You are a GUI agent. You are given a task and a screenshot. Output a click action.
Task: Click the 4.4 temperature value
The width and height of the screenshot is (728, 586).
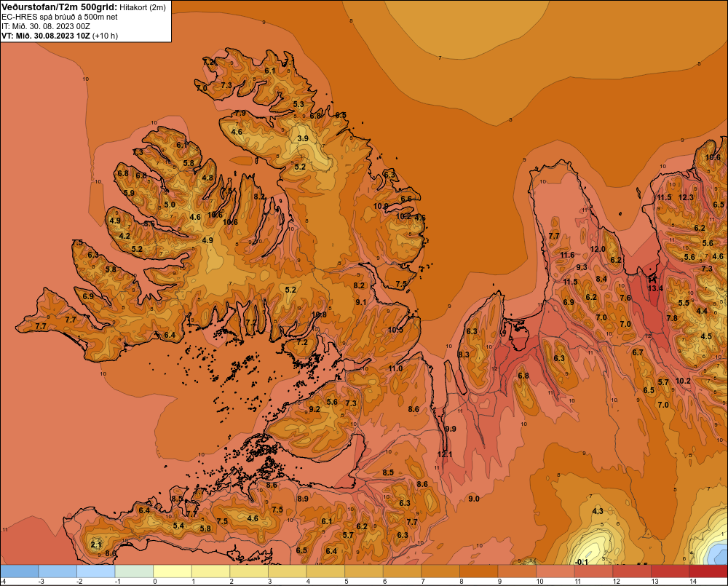(x=702, y=311)
